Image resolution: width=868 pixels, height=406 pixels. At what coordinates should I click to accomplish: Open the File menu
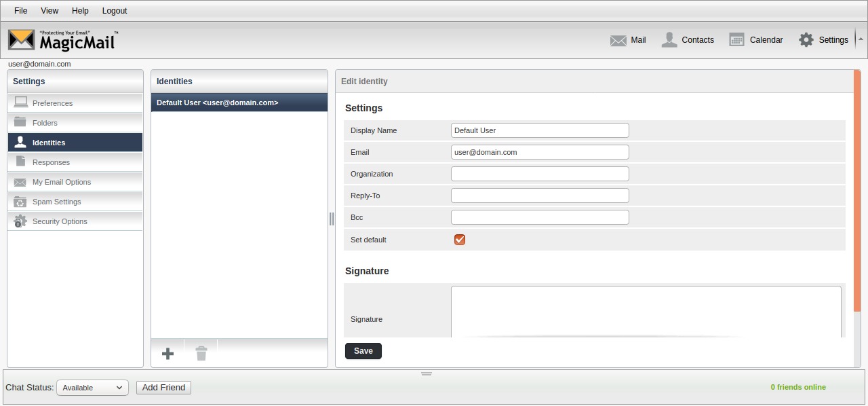21,11
